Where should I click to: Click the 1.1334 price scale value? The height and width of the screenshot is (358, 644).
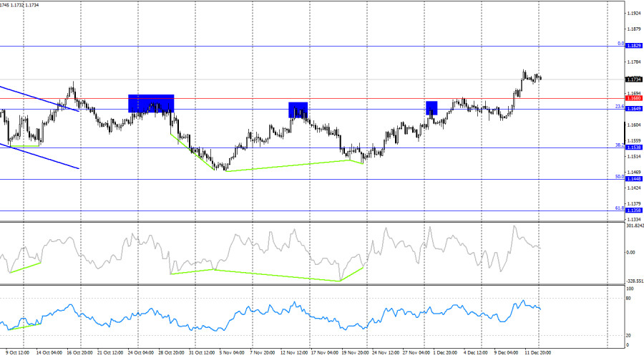point(634,220)
